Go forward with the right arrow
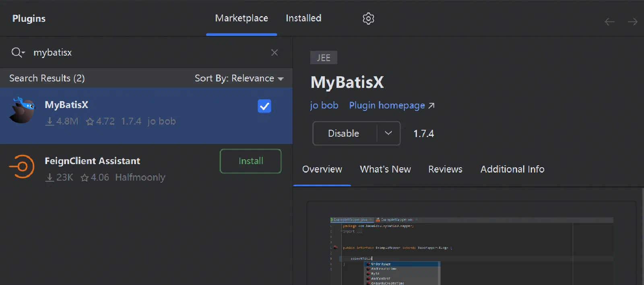Screen dimensions: 644x285 (633, 22)
